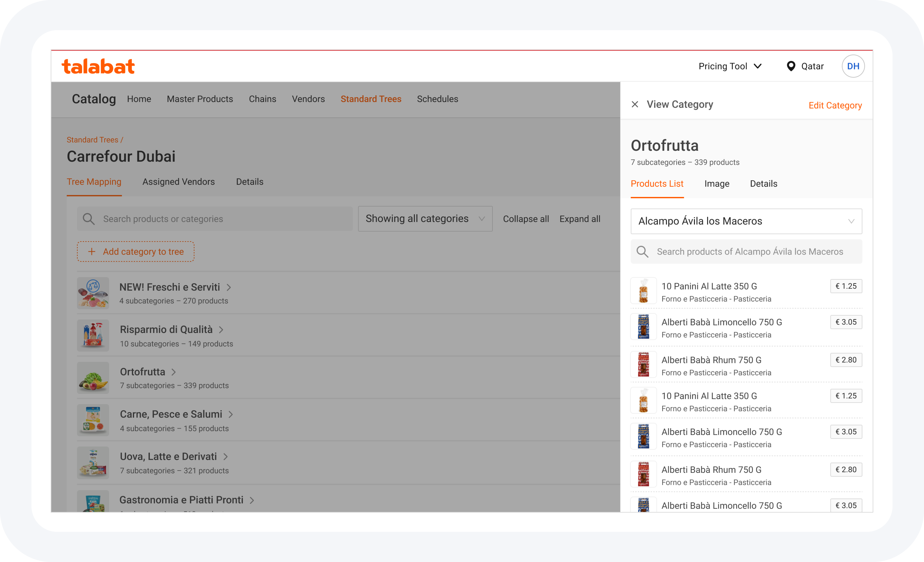Open the Alcampo Ávila los Maceros vendor dropdown

coord(746,221)
